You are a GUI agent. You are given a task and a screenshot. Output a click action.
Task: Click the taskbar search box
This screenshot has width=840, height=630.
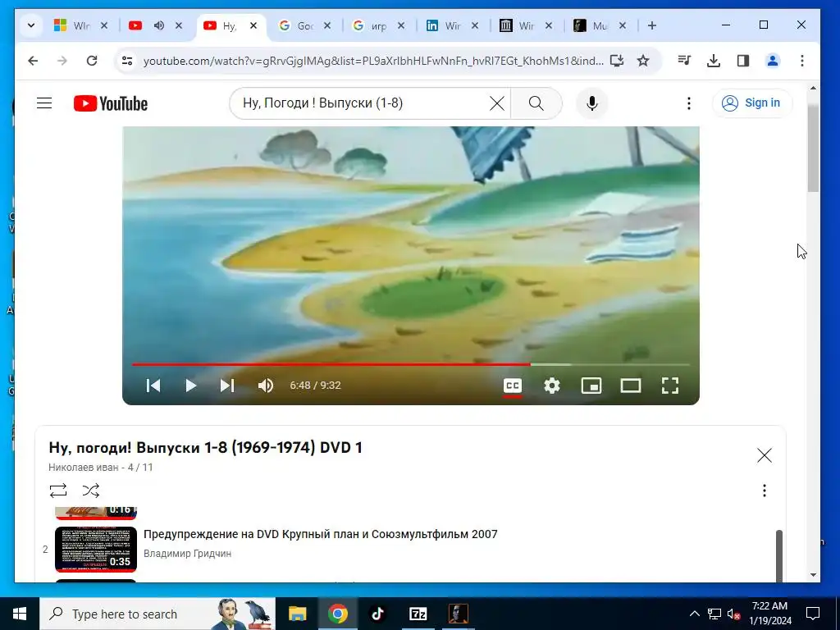tap(157, 614)
